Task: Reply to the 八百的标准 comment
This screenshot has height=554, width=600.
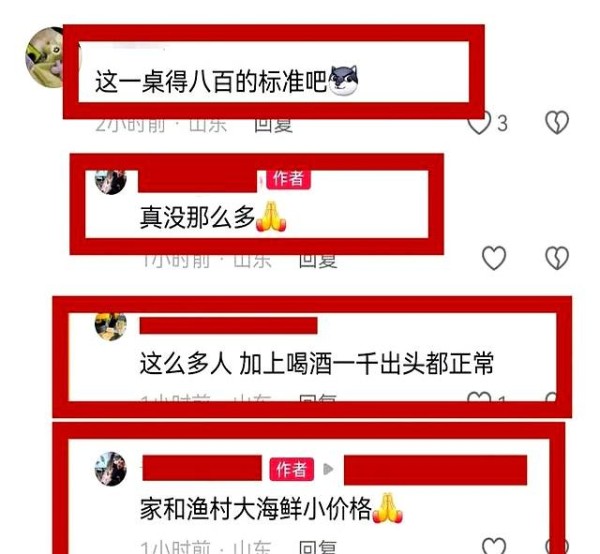Action: click(274, 125)
